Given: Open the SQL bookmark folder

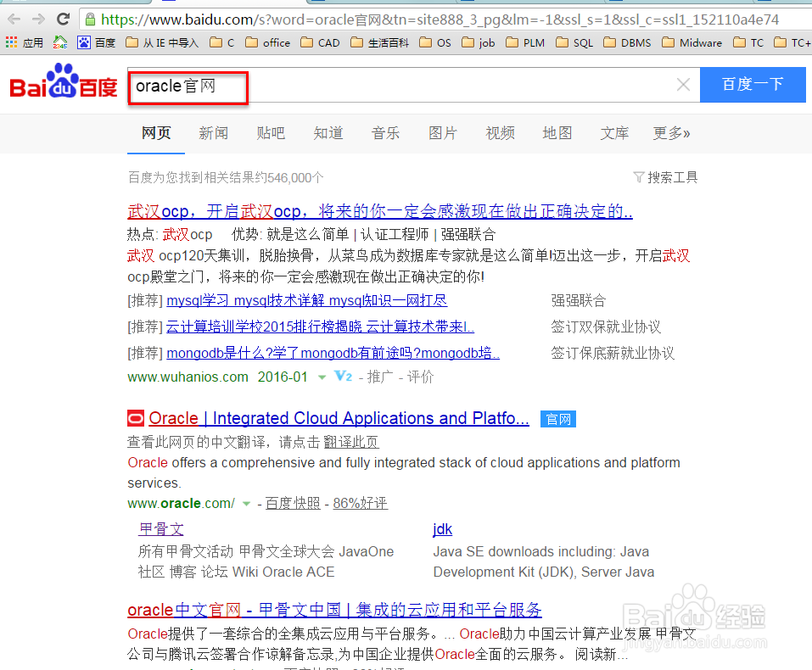Looking at the screenshot, I should point(574,42).
